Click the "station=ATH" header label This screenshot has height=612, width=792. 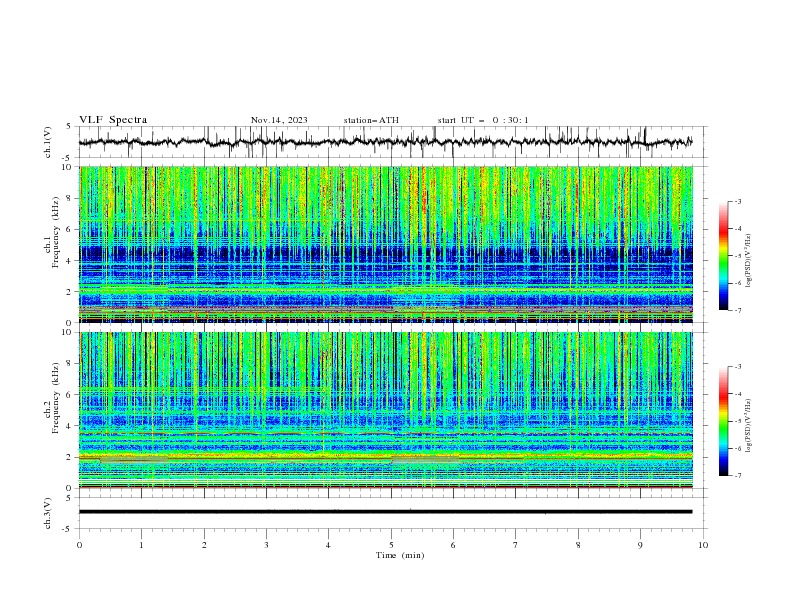coord(371,120)
